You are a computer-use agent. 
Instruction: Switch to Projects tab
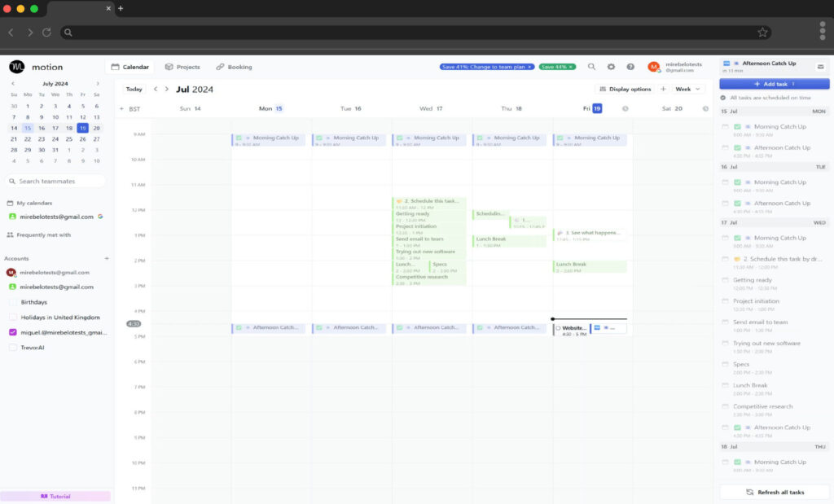[182, 67]
